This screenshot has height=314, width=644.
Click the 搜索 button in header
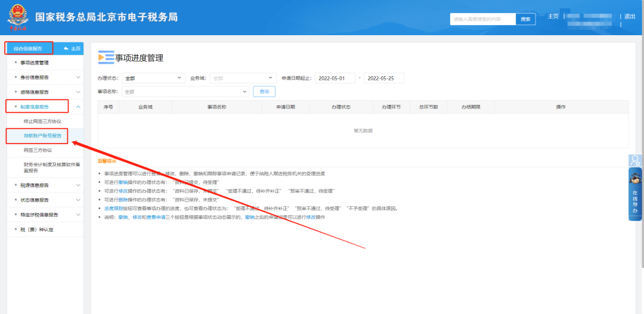(x=525, y=19)
